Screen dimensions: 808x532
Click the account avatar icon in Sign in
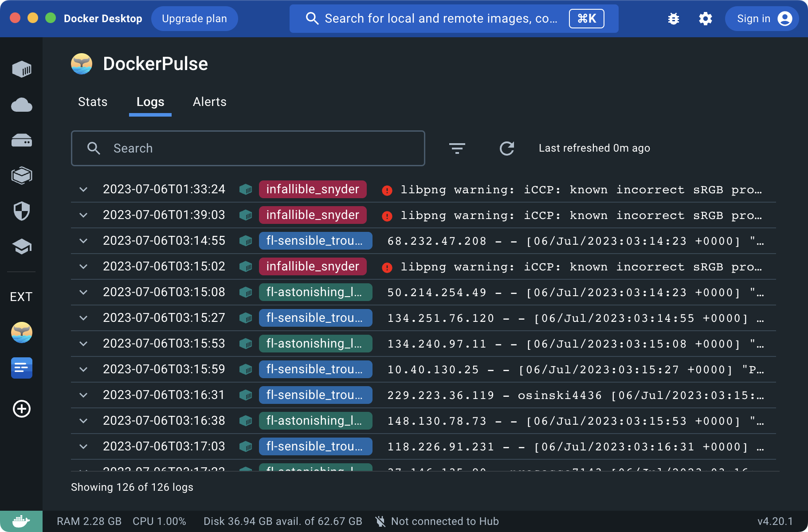pos(784,19)
